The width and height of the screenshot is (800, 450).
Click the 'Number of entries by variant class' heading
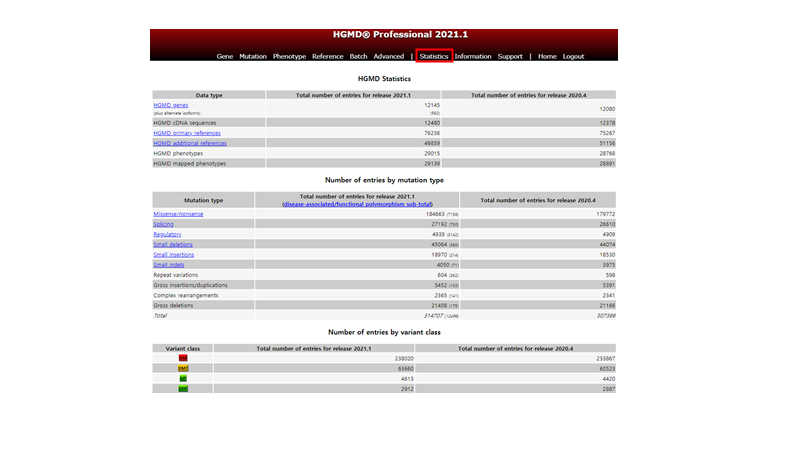384,332
